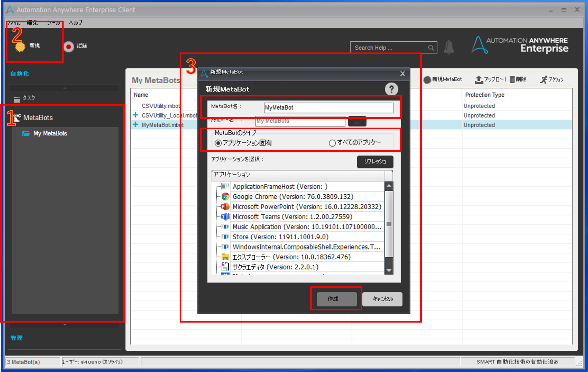Click the ApplicationFrameHost icon in list
This screenshot has width=588, height=372.
click(x=225, y=187)
